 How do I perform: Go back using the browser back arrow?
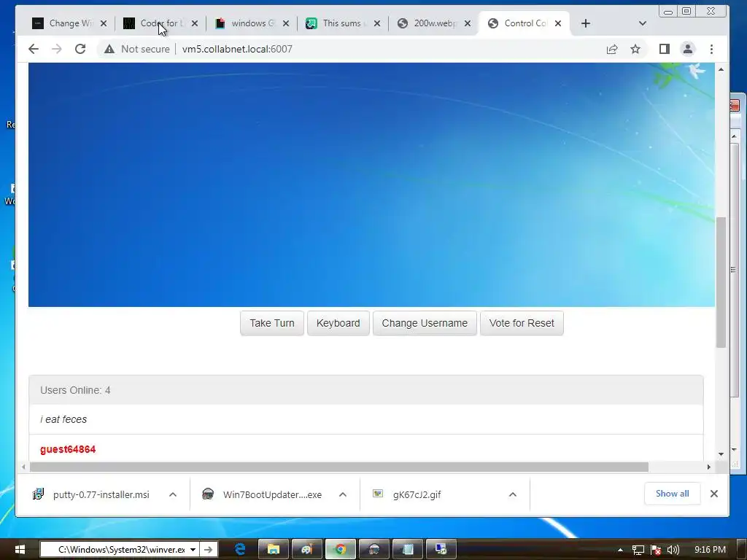pos(33,49)
